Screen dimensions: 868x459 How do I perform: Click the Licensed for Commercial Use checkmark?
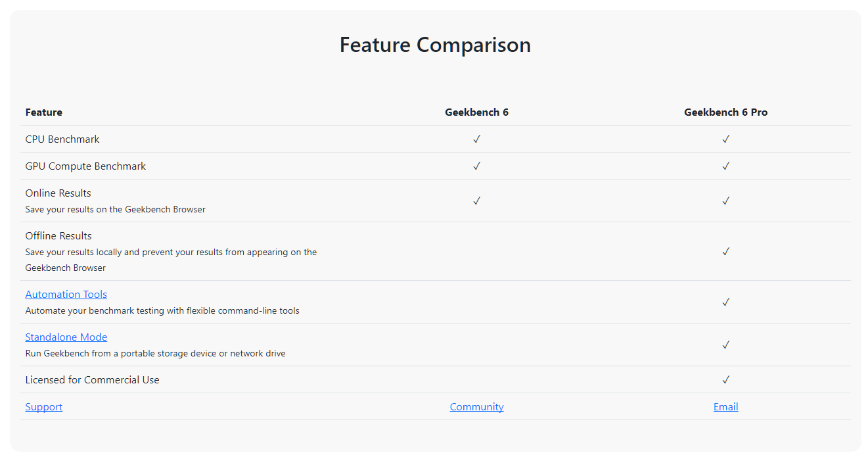click(x=725, y=380)
